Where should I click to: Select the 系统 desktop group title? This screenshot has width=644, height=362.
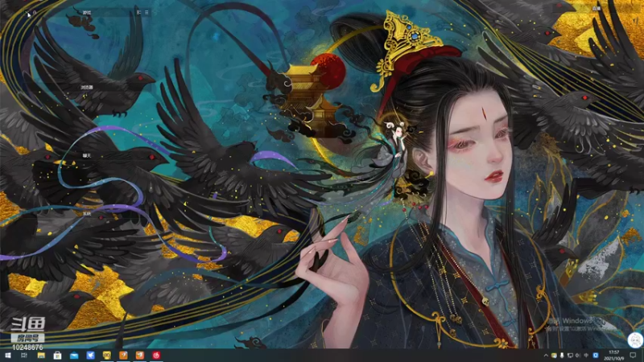(87, 214)
